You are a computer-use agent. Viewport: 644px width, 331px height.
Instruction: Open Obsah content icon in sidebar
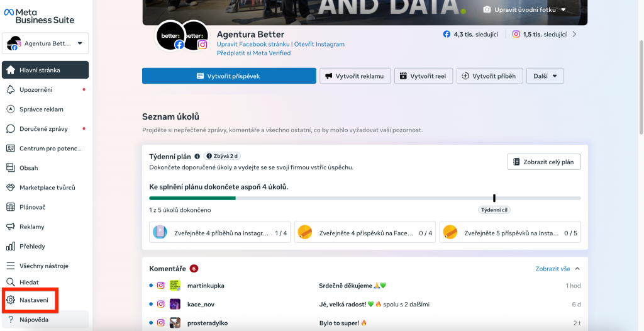pos(11,168)
